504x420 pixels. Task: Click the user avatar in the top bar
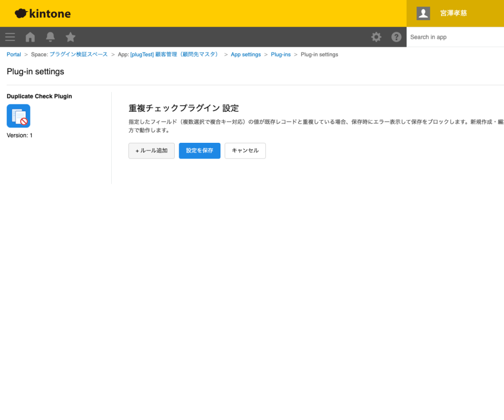(423, 13)
